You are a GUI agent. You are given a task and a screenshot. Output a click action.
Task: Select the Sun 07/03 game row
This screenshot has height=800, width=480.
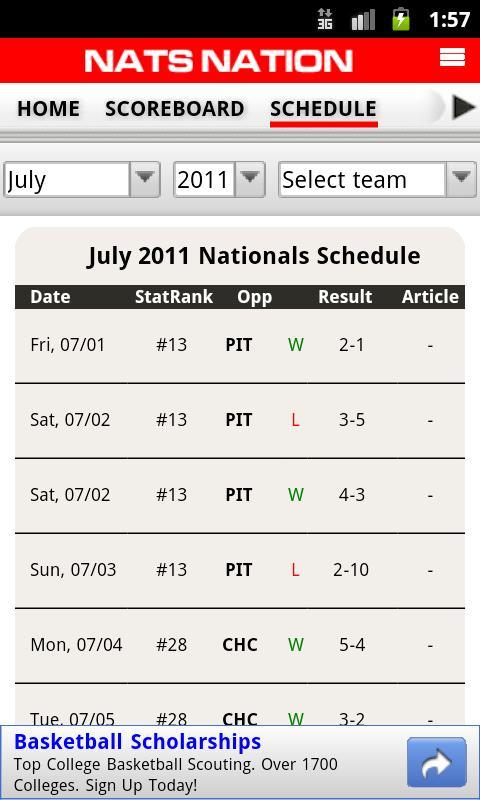[240, 570]
